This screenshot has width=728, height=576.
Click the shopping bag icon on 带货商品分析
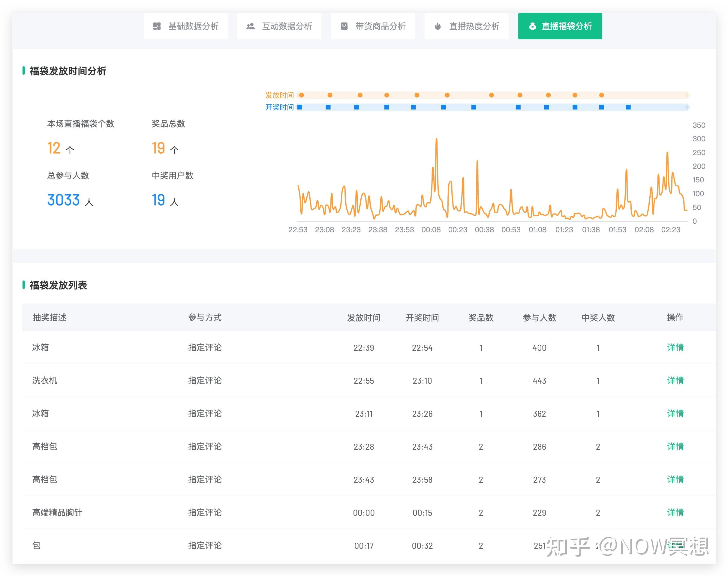coord(344,26)
